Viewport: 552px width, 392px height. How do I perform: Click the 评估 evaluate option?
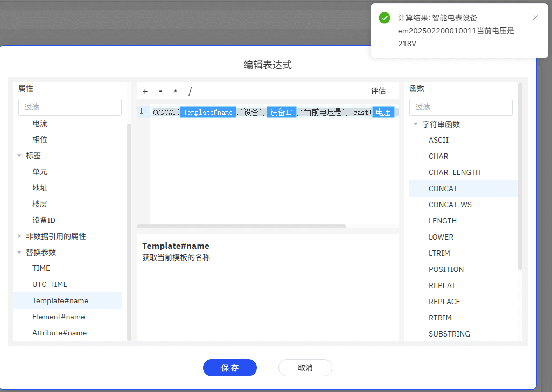(379, 91)
